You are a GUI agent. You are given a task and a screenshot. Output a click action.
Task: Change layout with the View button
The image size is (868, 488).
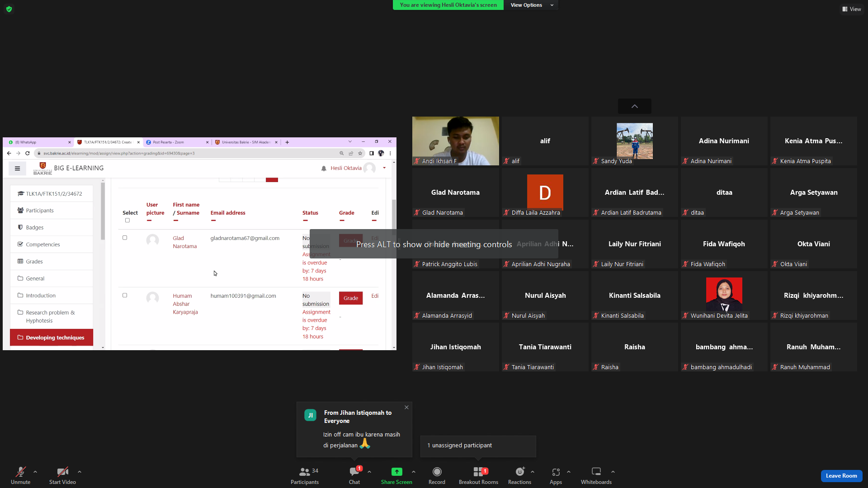(852, 9)
